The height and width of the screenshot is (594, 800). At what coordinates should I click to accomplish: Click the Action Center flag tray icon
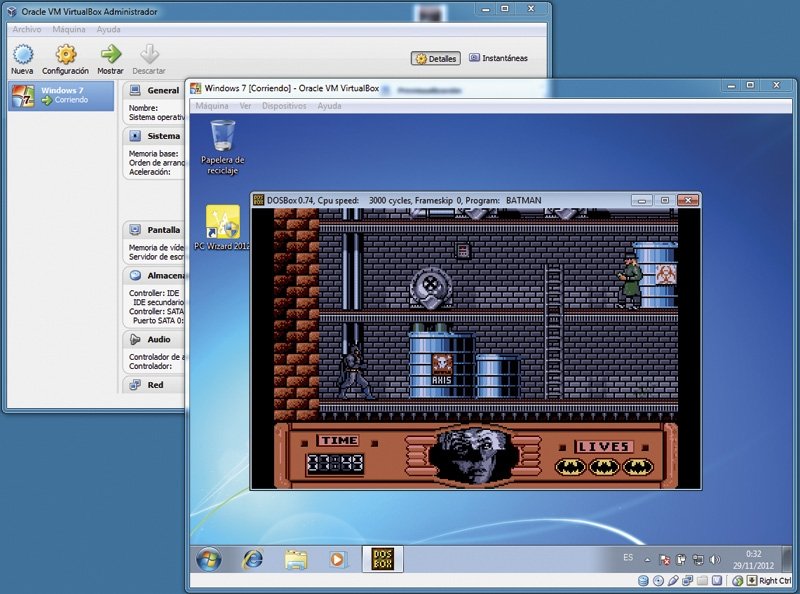pyautogui.click(x=664, y=560)
